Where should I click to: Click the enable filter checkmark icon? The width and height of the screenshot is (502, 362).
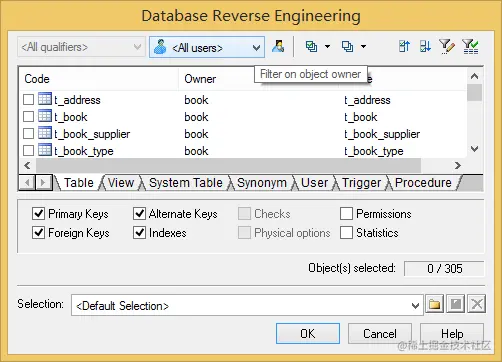click(470, 47)
